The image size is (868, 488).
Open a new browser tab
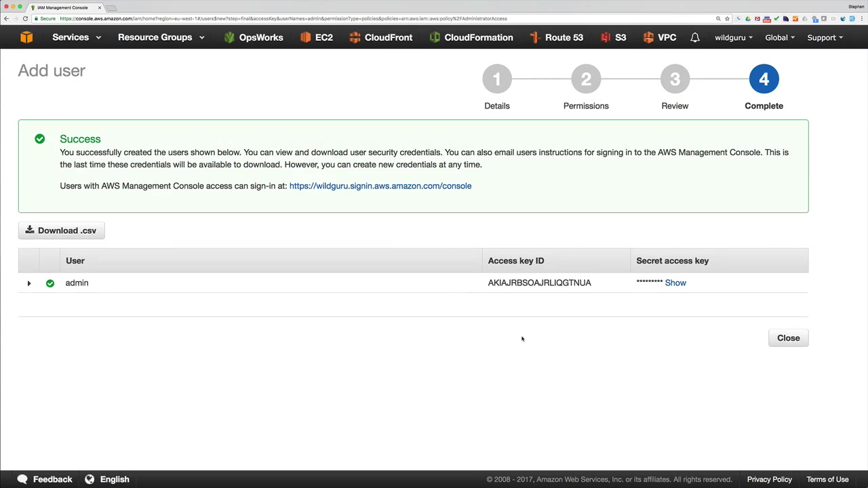tap(111, 7)
